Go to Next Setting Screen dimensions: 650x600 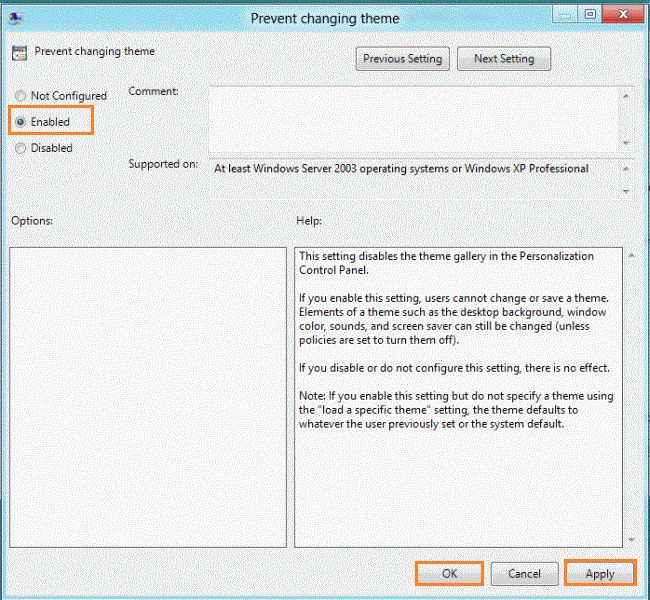504,59
